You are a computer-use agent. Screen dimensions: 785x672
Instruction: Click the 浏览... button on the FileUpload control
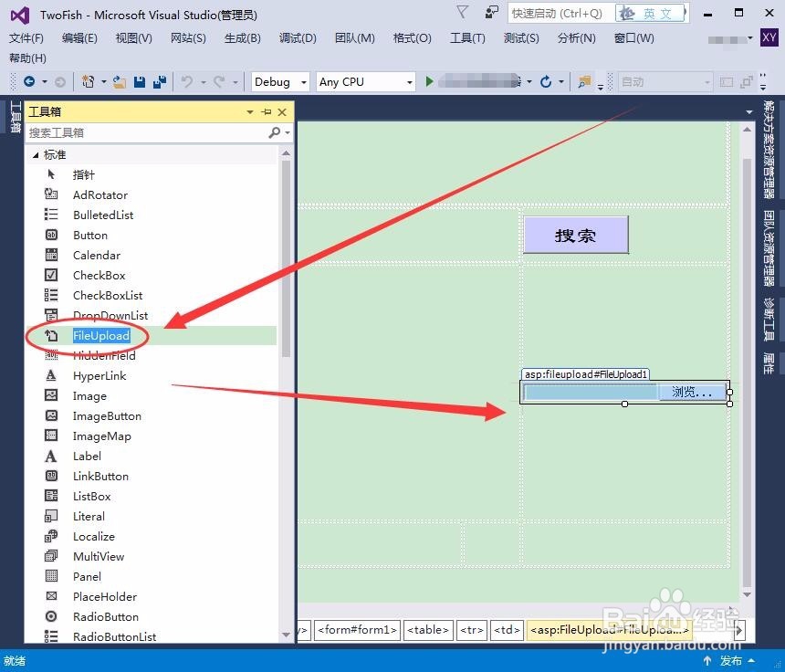(694, 392)
